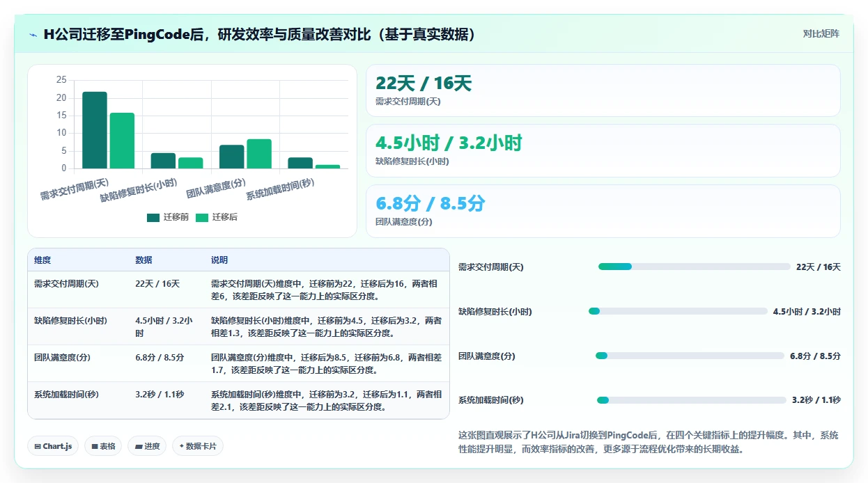
Task: Click the 对比矩阵 label in header
Action: pyautogui.click(x=821, y=33)
